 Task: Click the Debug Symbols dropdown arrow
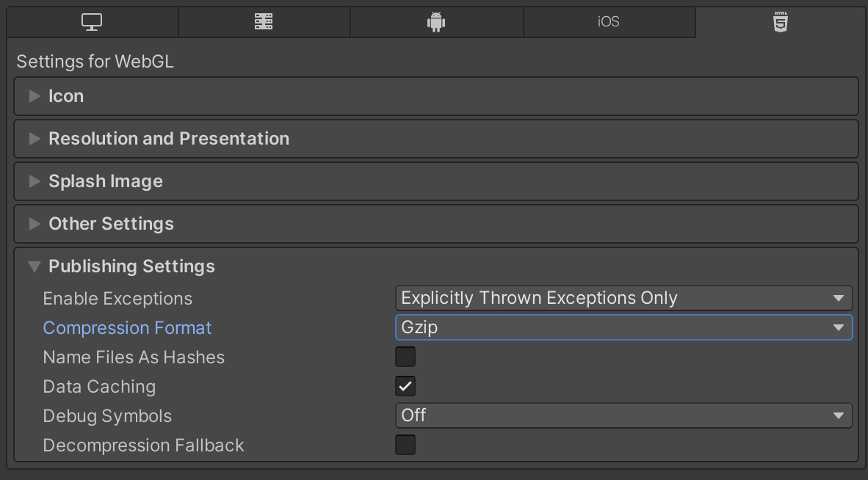pos(839,415)
